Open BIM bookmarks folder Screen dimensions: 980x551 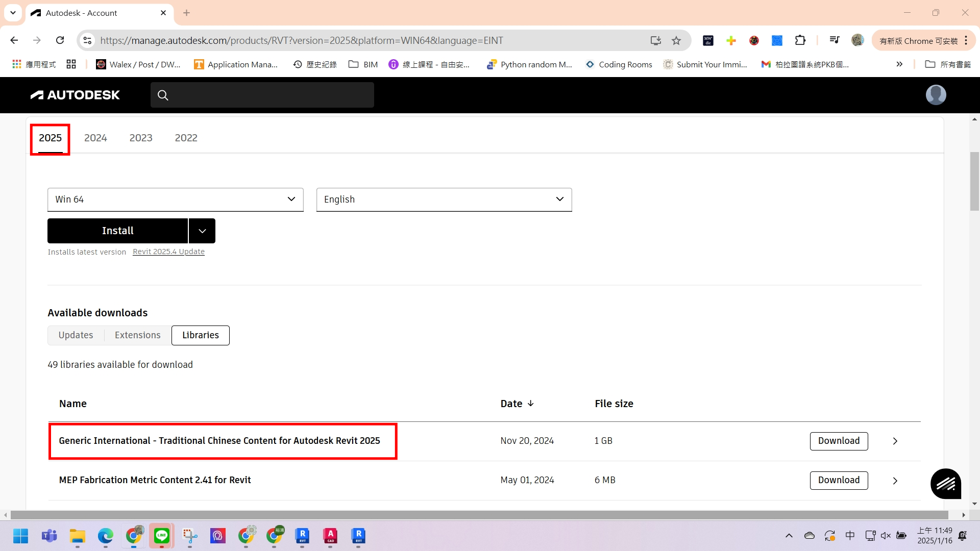363,64
